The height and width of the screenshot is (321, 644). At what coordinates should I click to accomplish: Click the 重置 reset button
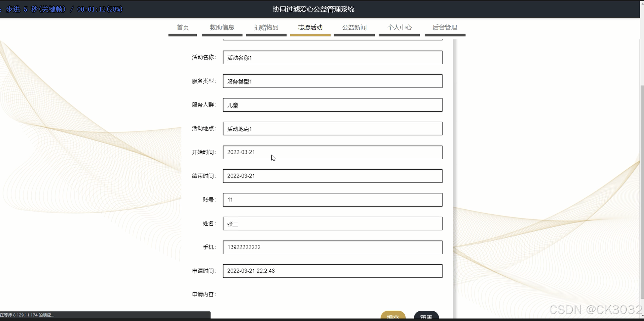pos(426,317)
